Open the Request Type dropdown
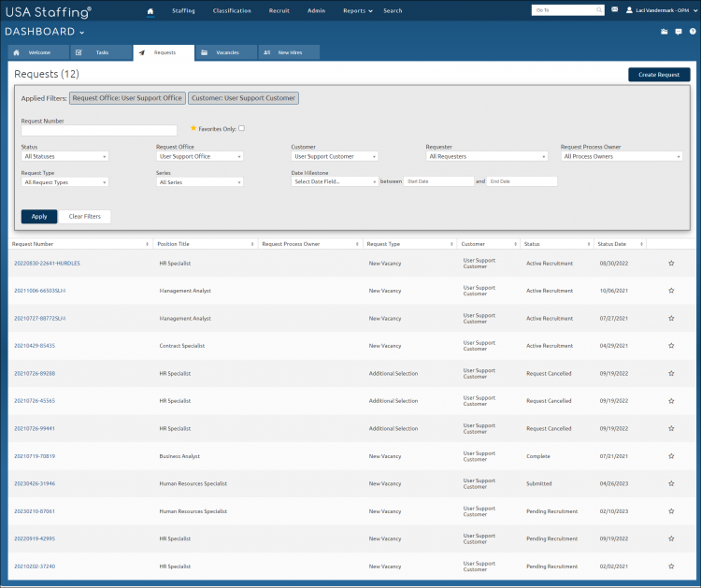The image size is (701, 588). click(64, 182)
